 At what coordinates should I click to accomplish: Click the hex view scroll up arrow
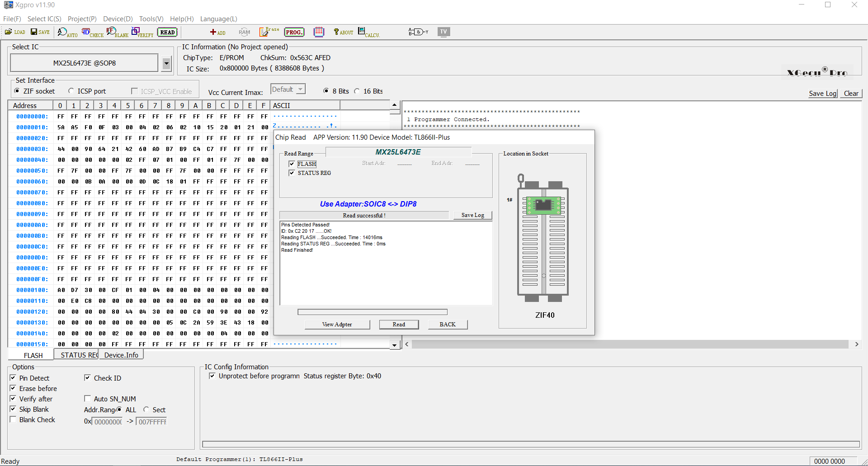(x=395, y=105)
